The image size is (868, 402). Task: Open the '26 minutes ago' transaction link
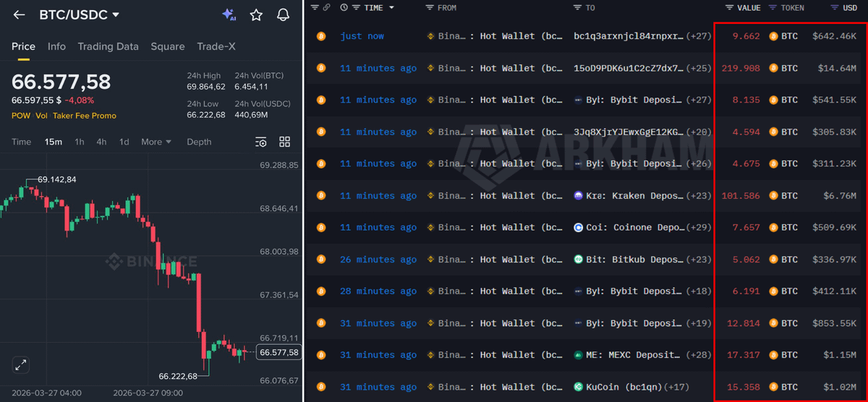click(x=378, y=260)
